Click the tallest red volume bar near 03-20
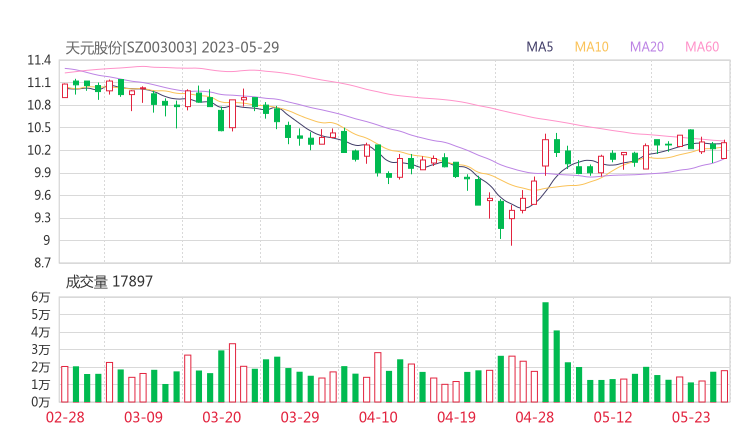 (233, 373)
